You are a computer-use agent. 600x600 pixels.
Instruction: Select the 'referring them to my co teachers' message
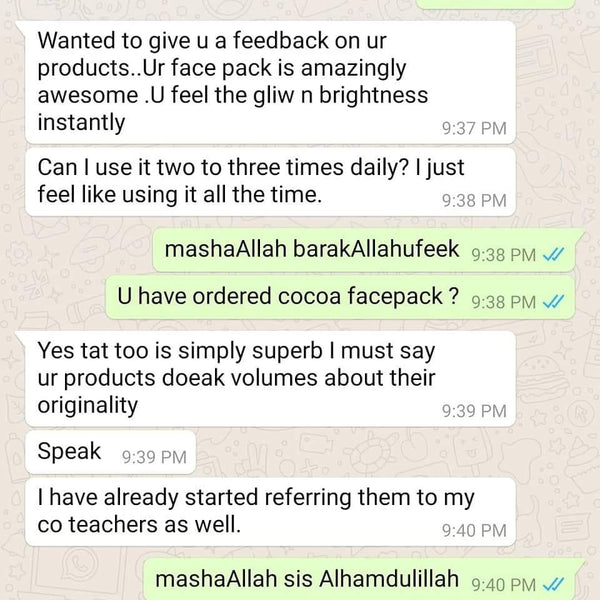click(270, 512)
